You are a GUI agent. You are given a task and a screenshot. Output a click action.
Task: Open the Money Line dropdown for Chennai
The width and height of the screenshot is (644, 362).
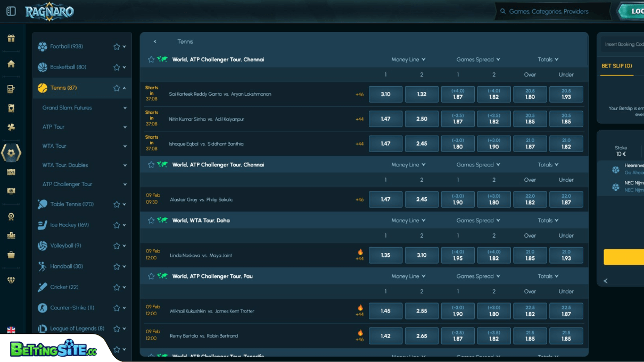tap(408, 59)
